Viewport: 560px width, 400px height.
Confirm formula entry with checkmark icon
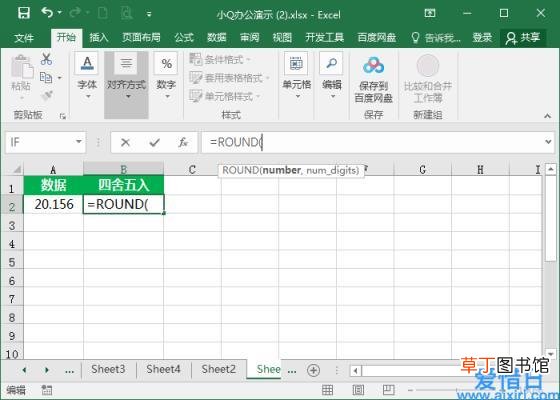click(154, 142)
